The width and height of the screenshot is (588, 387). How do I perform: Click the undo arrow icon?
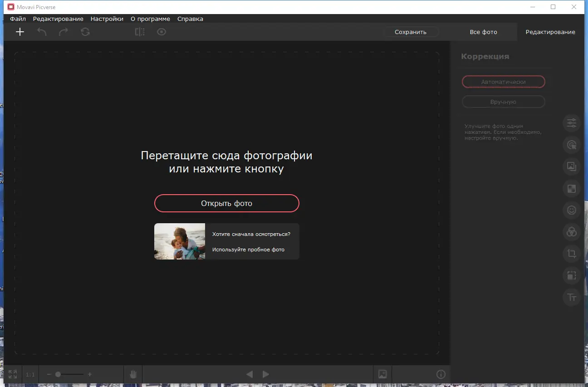(41, 32)
